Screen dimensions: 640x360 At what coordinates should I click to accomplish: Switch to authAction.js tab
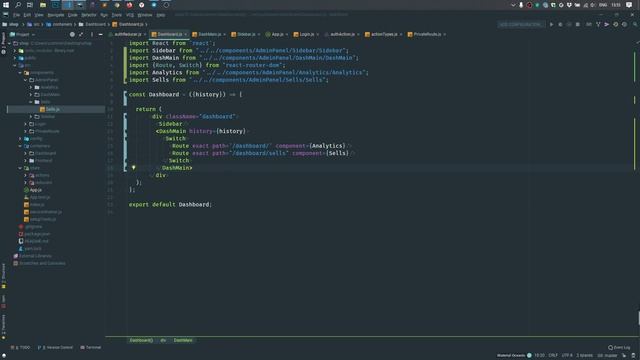pos(342,34)
